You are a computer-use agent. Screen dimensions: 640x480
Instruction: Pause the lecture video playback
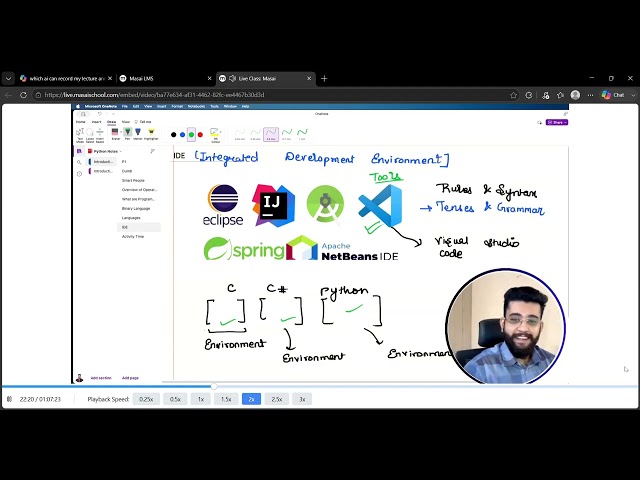point(9,399)
